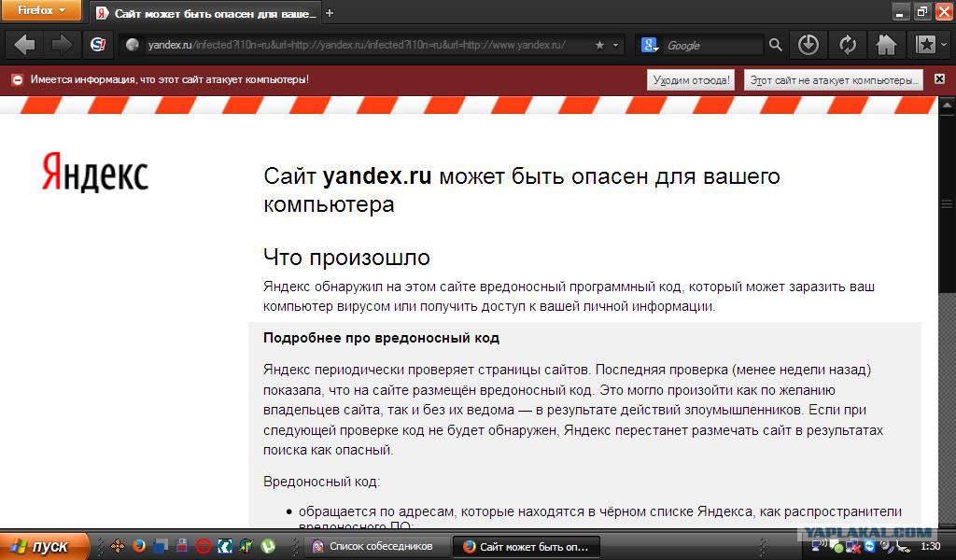Launch the teal K quick launch icon
The height and width of the screenshot is (560, 956).
pos(225,546)
